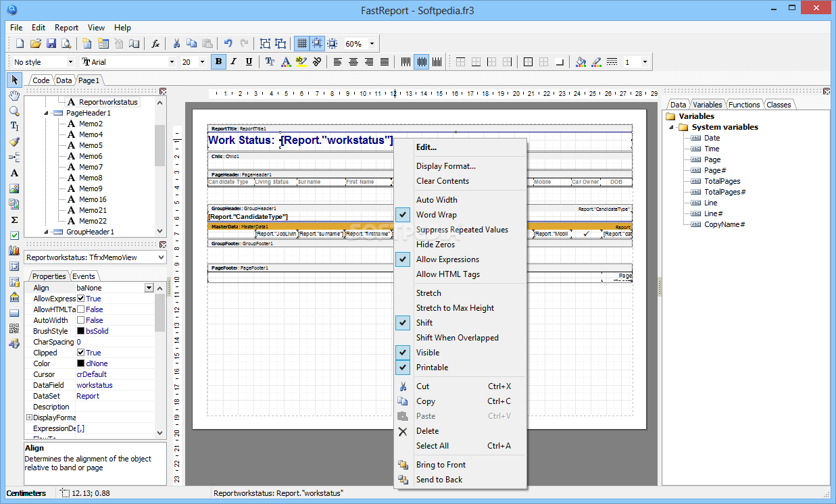Choose Bring to Front in the context menu
The width and height of the screenshot is (836, 504).
pos(460,465)
